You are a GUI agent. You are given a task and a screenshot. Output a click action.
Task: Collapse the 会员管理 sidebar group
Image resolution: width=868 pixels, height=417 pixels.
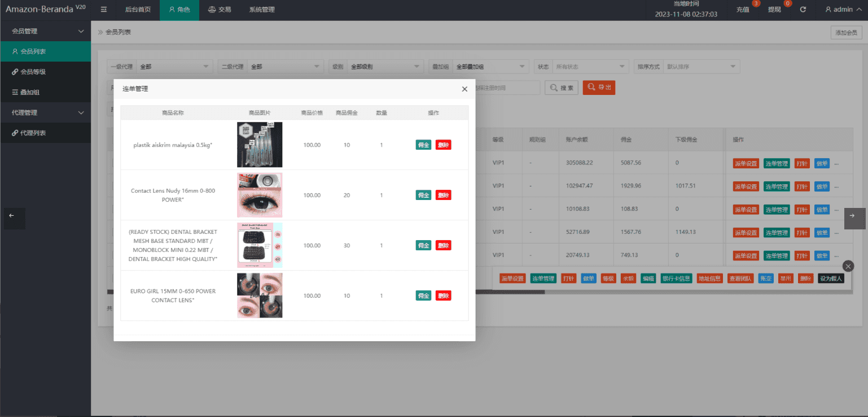[46, 31]
